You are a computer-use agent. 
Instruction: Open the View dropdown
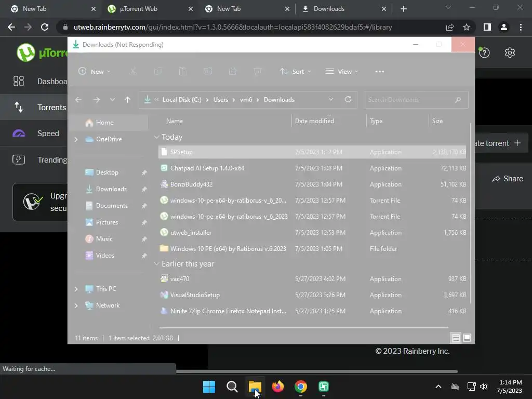(x=342, y=72)
